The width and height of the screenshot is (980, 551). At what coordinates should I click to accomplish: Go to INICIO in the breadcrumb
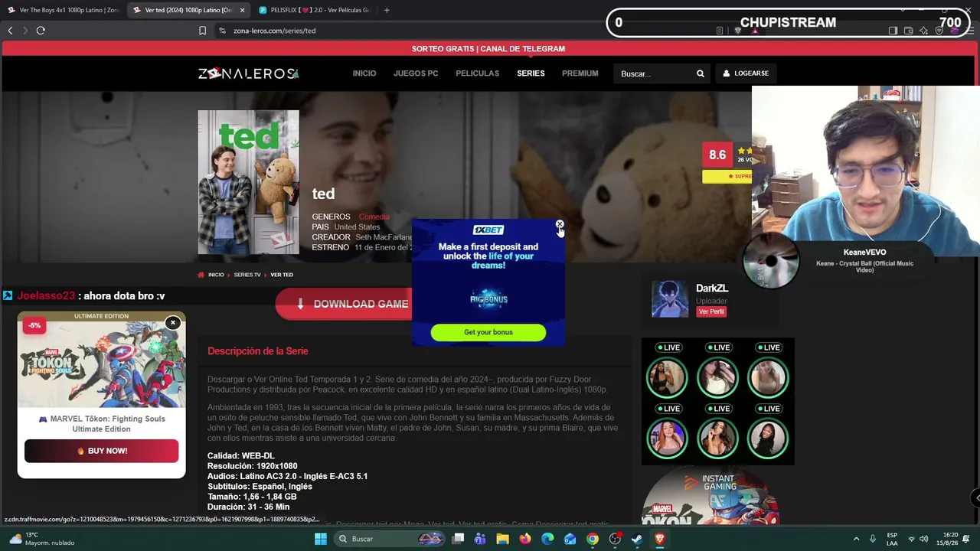pyautogui.click(x=216, y=275)
